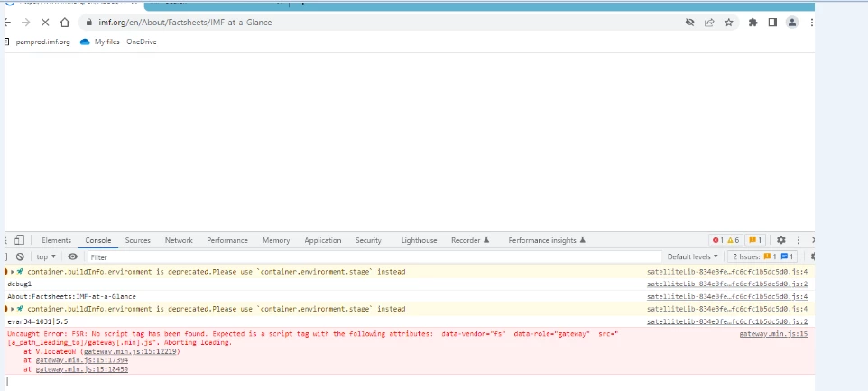Open the Default levels dropdown
This screenshot has width=868, height=391.
(x=693, y=257)
